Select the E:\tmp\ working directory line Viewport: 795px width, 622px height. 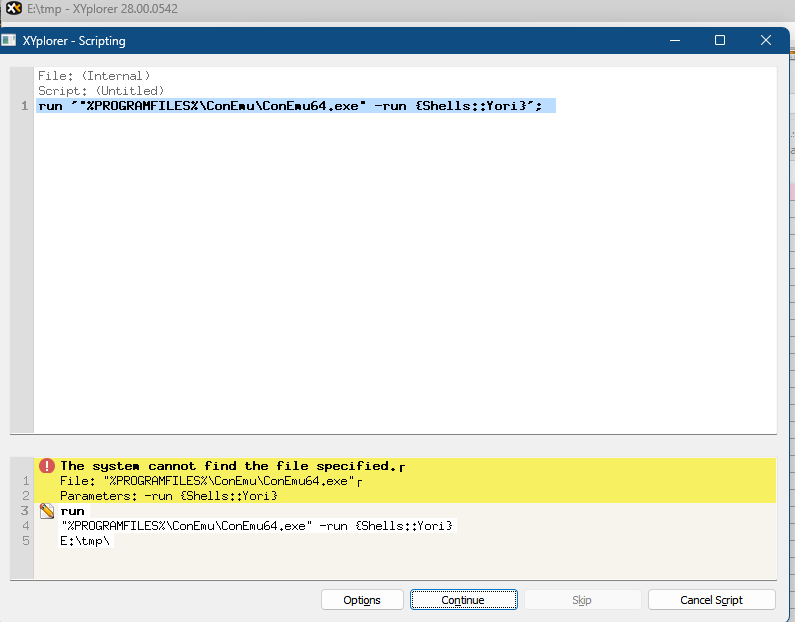(86, 541)
